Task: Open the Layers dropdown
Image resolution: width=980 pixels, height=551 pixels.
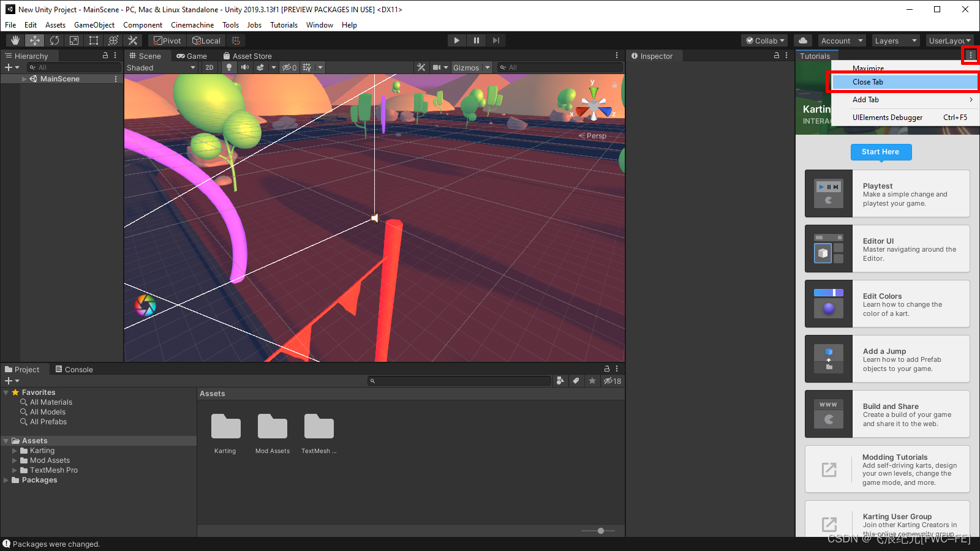Action: [x=895, y=40]
